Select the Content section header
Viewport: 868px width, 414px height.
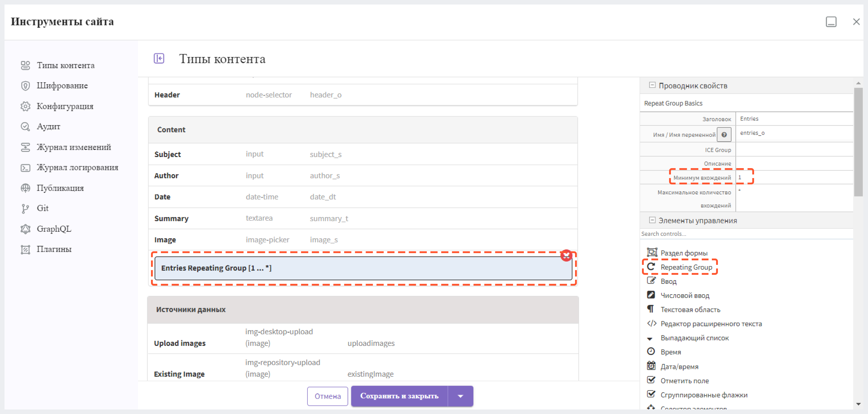[x=363, y=130]
